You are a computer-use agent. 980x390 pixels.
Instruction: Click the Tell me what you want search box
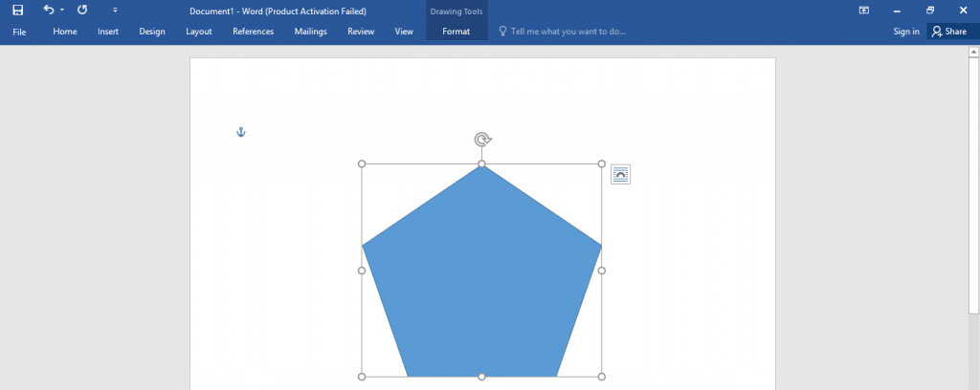coord(563,32)
